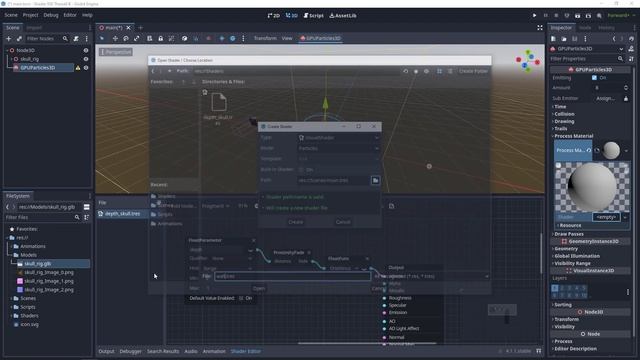
Task: Expand the Drawing section in Inspector
Action: 563,121
